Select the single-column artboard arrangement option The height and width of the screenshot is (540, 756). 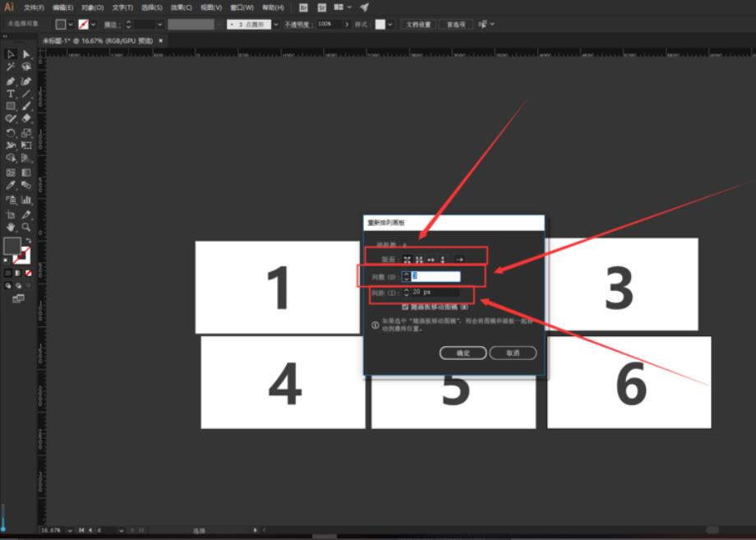(x=443, y=259)
